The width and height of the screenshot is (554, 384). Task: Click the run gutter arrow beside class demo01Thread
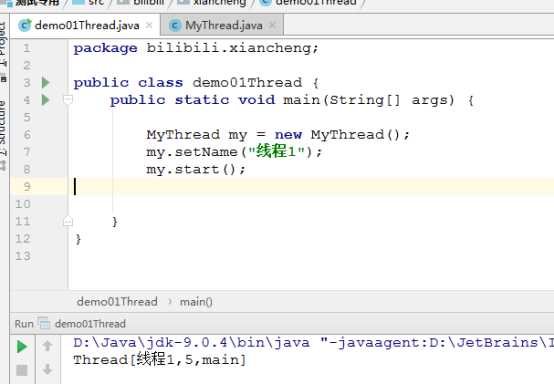(45, 83)
